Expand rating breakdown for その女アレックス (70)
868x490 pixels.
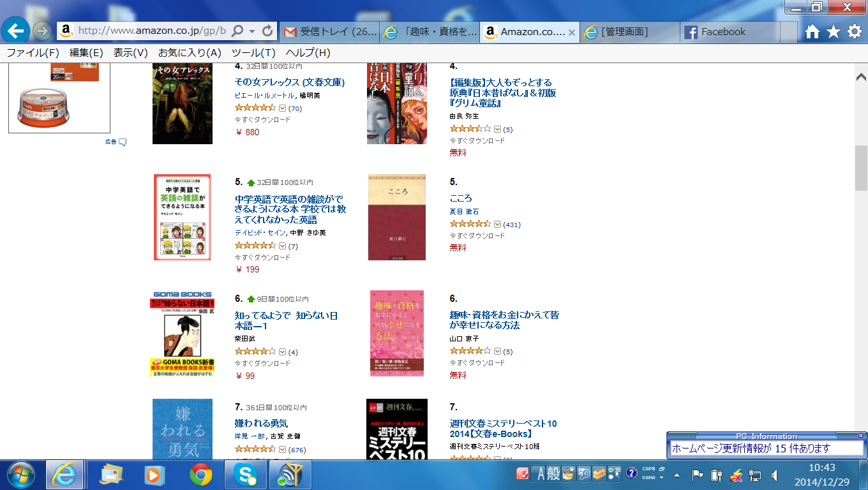[x=283, y=108]
